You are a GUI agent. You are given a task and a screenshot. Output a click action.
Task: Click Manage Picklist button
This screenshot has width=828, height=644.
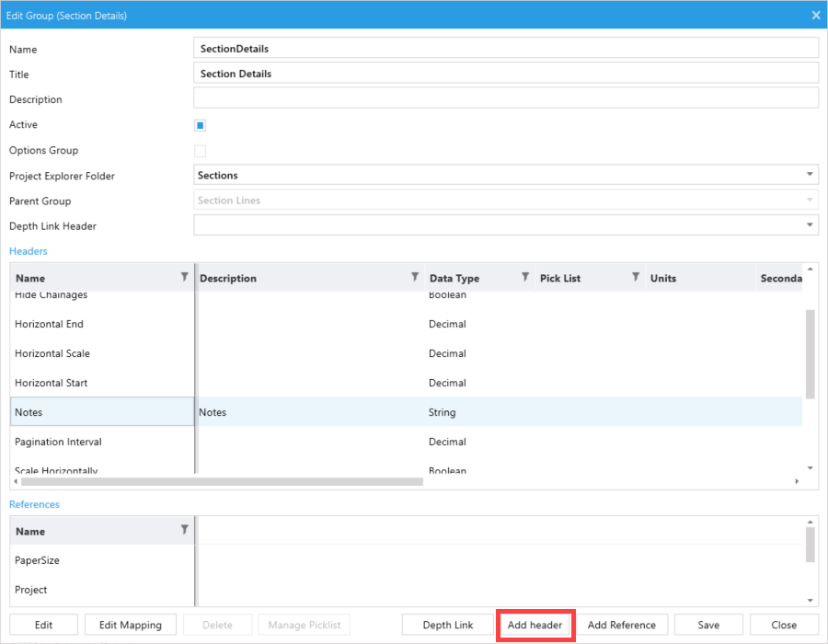(x=305, y=625)
